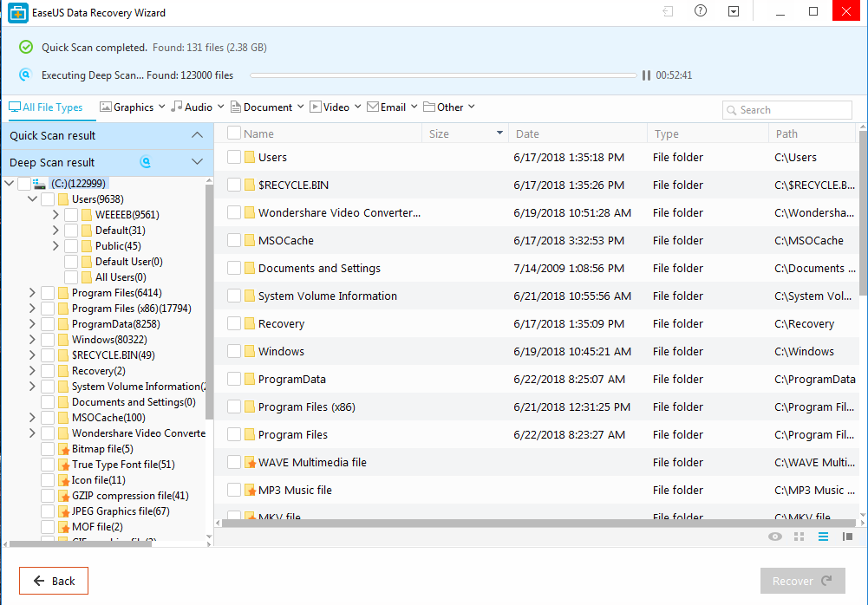Image resolution: width=868 pixels, height=605 pixels.
Task: Click the preview eye icon
Action: [x=775, y=537]
